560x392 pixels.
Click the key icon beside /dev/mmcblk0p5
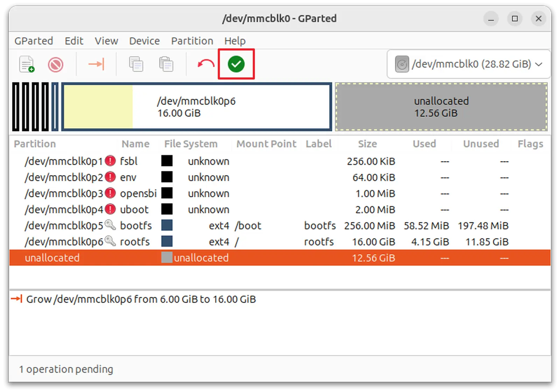(110, 225)
